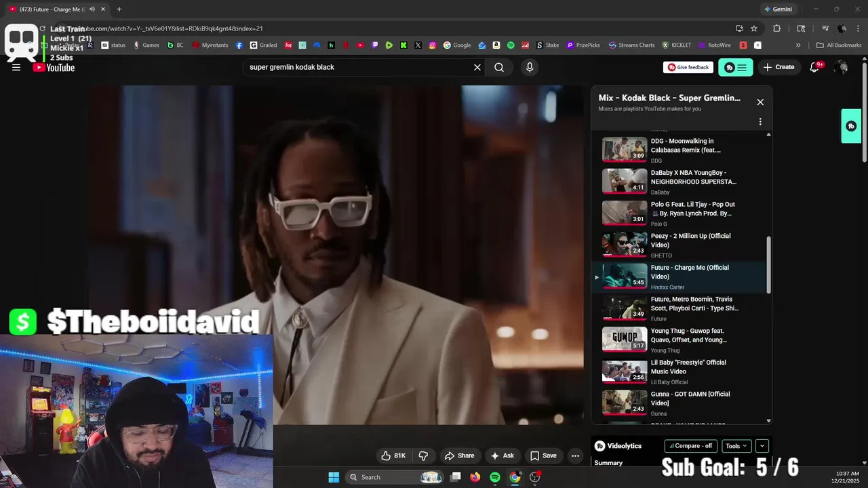Image resolution: width=868 pixels, height=488 pixels.
Task: Click the Chrome icon in taskbar
Action: tap(515, 477)
